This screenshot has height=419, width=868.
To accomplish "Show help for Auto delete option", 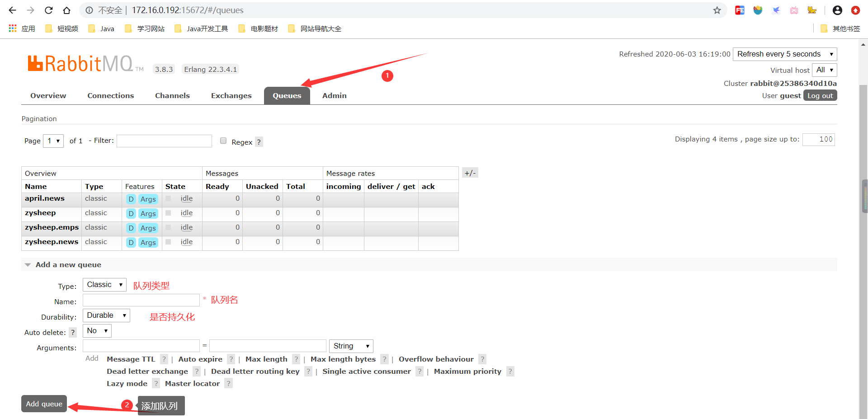I will tap(72, 332).
